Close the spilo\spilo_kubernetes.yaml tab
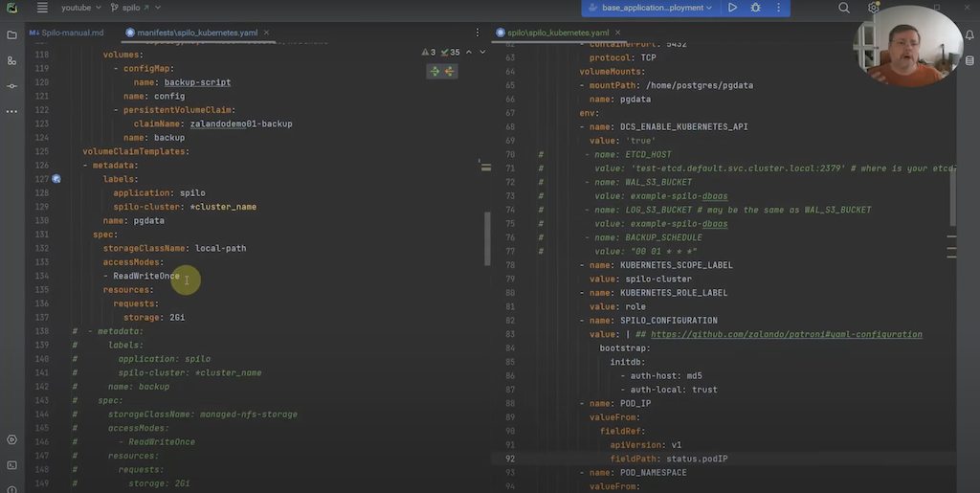The width and height of the screenshot is (980, 493). (617, 33)
